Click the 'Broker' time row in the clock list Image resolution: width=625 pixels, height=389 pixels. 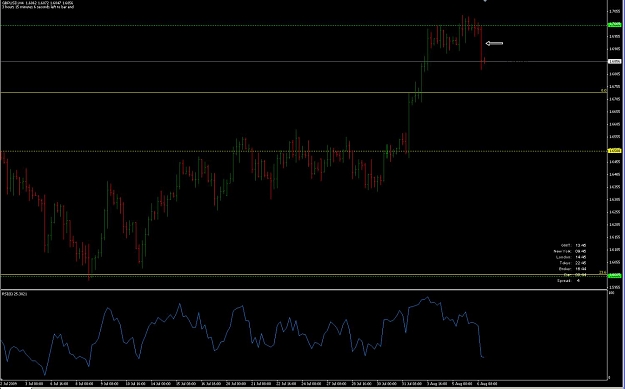pyautogui.click(x=572, y=269)
